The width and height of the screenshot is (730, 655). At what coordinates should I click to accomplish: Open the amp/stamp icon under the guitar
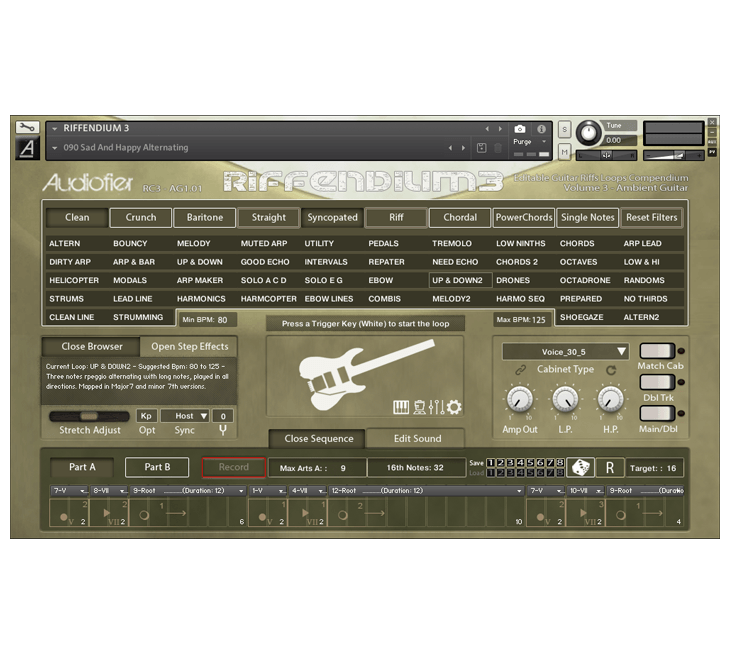point(419,407)
